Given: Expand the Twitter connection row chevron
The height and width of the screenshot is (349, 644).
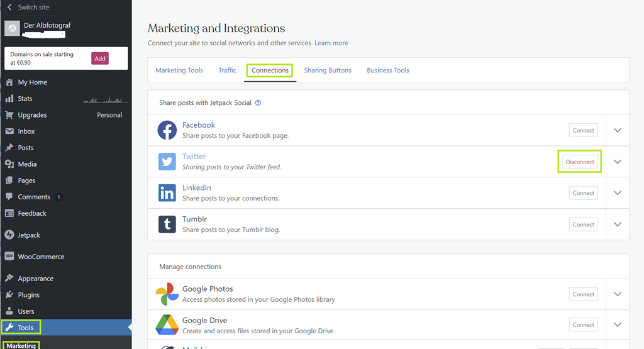Looking at the screenshot, I should coord(617,162).
